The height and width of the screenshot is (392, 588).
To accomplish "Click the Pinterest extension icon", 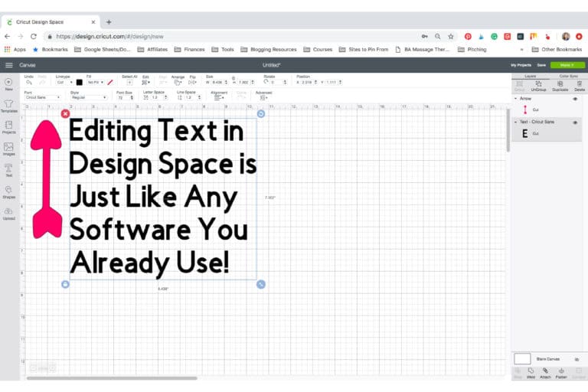I will coord(468,37).
